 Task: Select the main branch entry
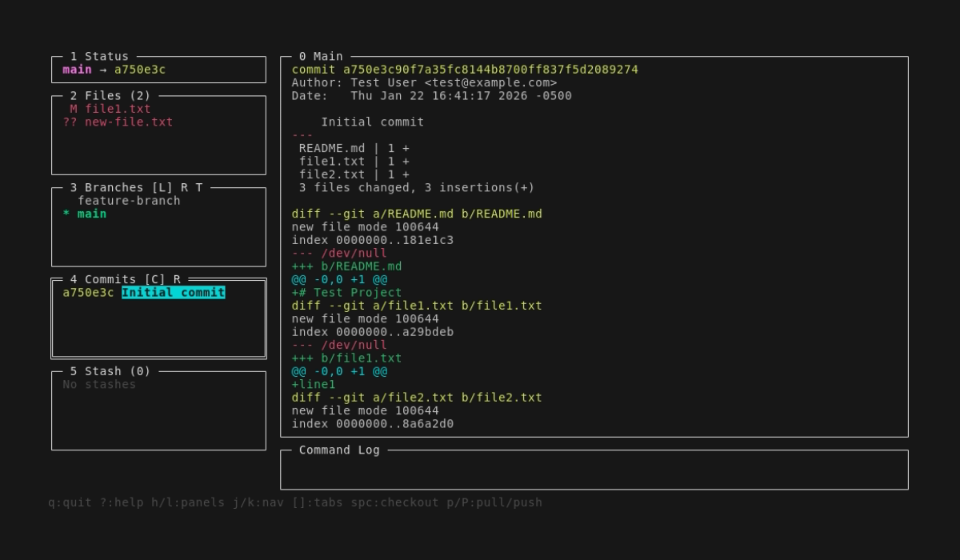coord(91,214)
